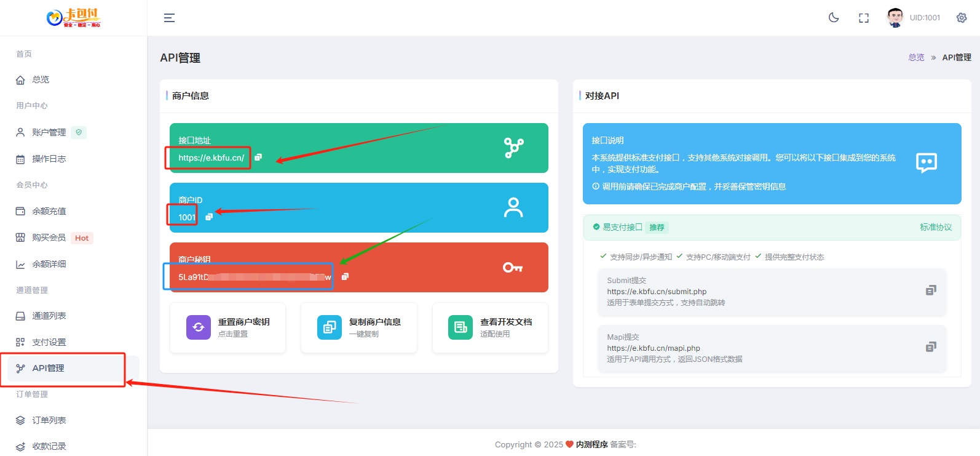Expand the 易支付接口 panel header

click(772, 227)
